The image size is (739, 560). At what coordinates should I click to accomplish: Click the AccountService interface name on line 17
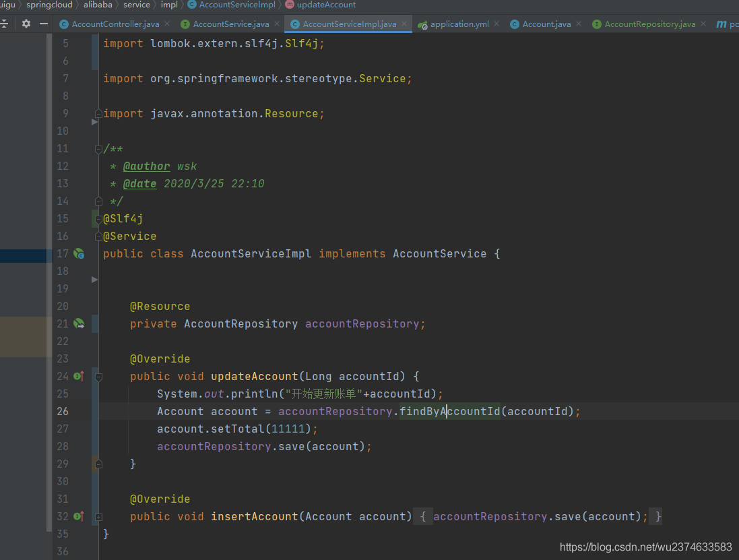click(440, 253)
